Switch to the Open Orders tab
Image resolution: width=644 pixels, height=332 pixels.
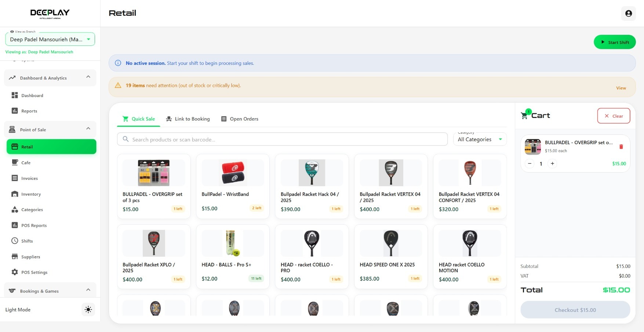coord(240,119)
